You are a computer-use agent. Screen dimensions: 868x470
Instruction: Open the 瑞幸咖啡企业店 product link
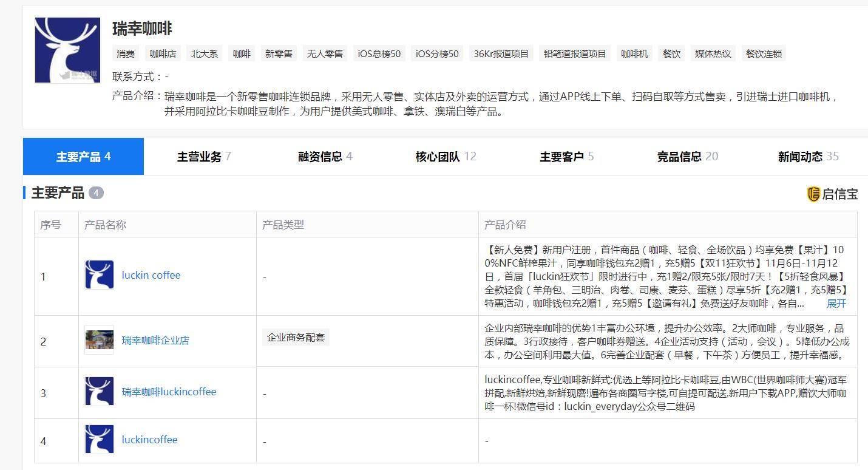155,340
